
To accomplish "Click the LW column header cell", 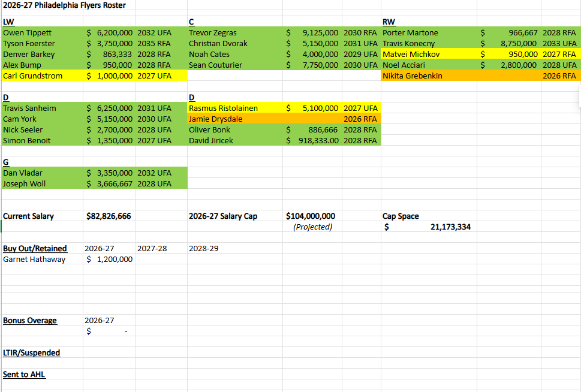I will click(42, 22).
